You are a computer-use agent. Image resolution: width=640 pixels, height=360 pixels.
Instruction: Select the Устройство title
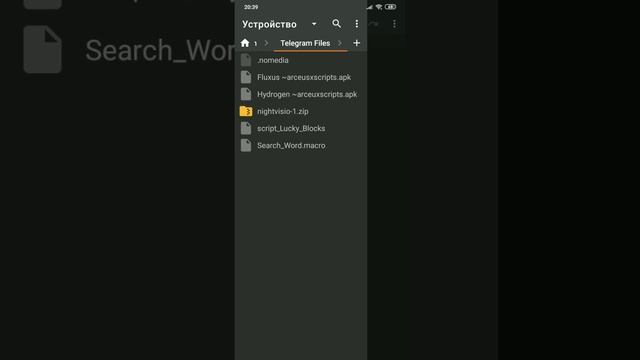pyautogui.click(x=269, y=24)
